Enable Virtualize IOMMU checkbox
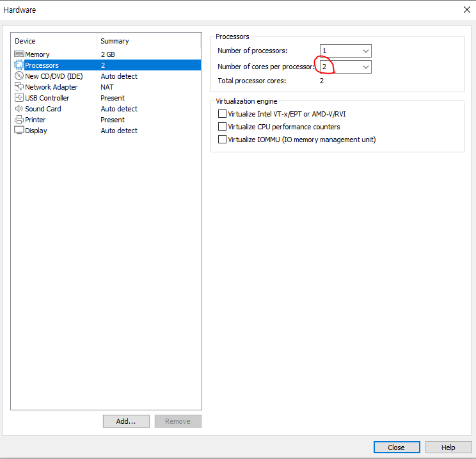This screenshot has height=459, width=476. [x=222, y=140]
